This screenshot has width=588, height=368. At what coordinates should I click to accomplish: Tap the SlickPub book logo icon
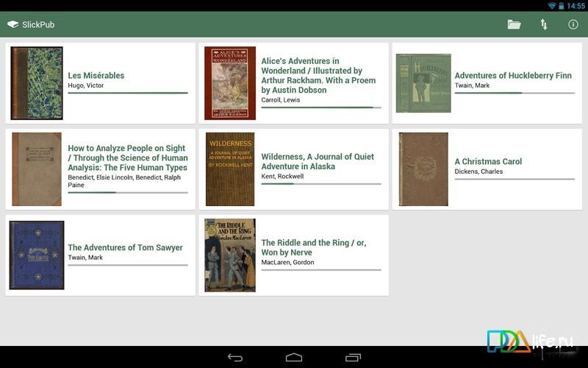pos(12,24)
